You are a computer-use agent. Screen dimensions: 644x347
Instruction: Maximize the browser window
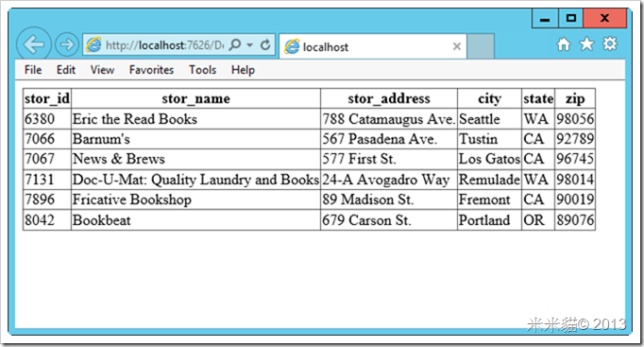[x=570, y=19]
